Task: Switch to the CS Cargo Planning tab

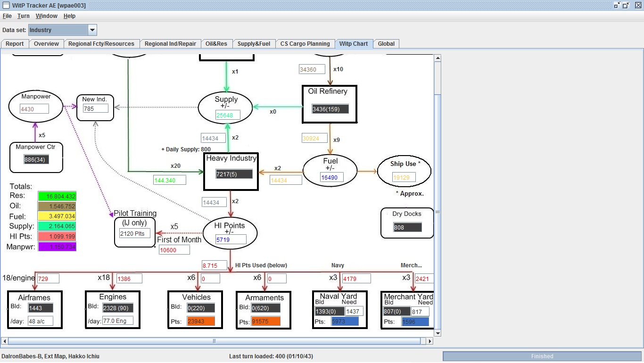Action: (305, 44)
